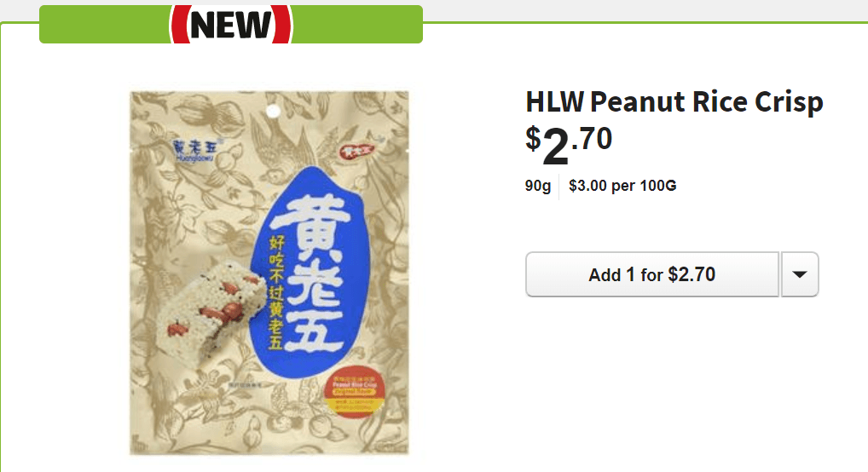Image resolution: width=868 pixels, height=472 pixels.
Task: Click the .70 cents portion of the price
Action: point(591,138)
